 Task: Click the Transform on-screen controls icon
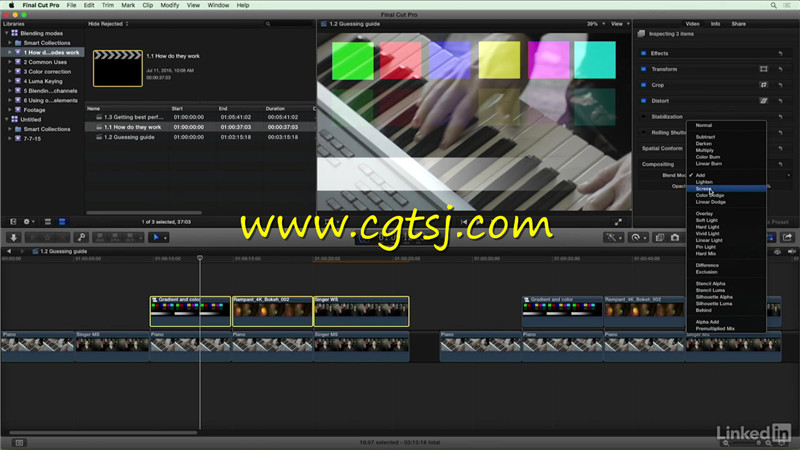(x=763, y=69)
